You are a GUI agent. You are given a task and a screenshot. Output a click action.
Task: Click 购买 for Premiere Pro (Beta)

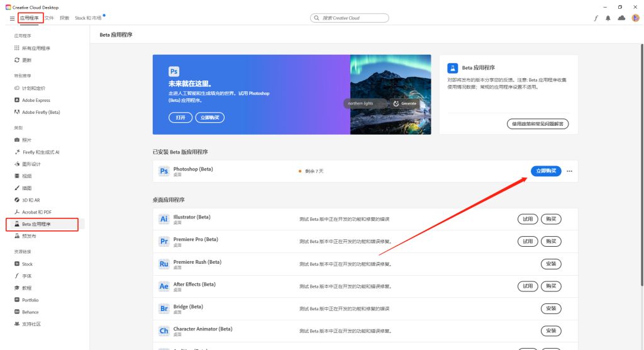(551, 242)
